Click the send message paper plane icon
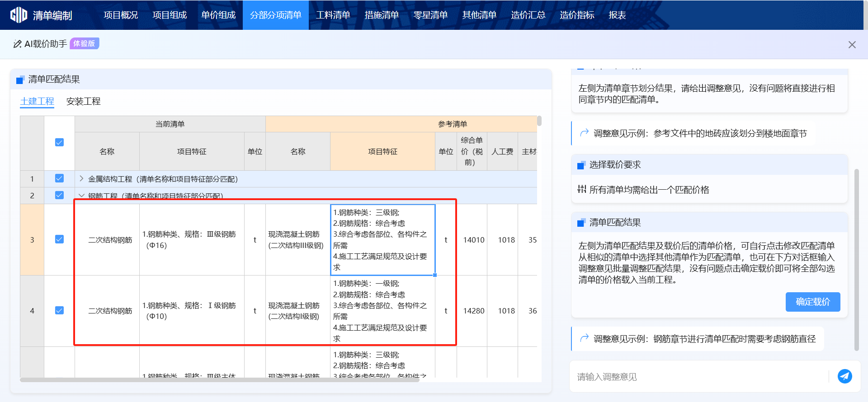This screenshot has height=402, width=868. (x=844, y=376)
